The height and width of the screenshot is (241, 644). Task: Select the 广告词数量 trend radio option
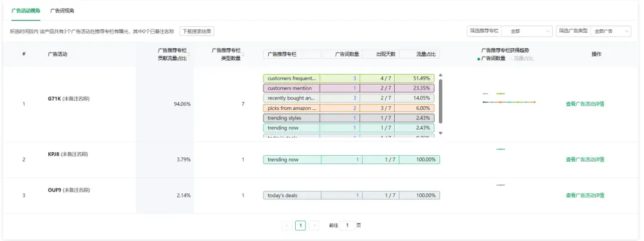491,58
